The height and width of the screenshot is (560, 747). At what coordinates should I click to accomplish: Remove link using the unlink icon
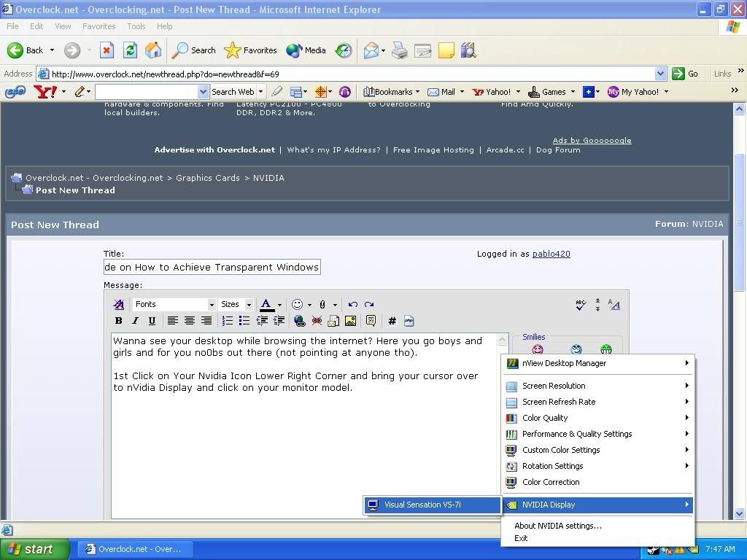[x=317, y=321]
